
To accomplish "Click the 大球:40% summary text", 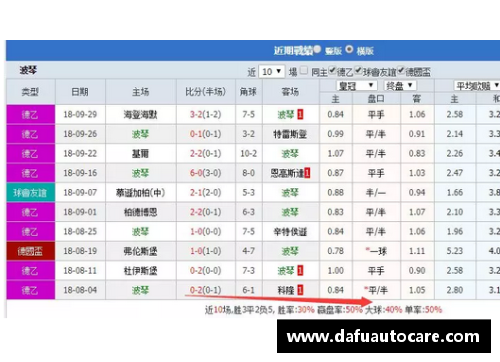I will (x=384, y=310).
